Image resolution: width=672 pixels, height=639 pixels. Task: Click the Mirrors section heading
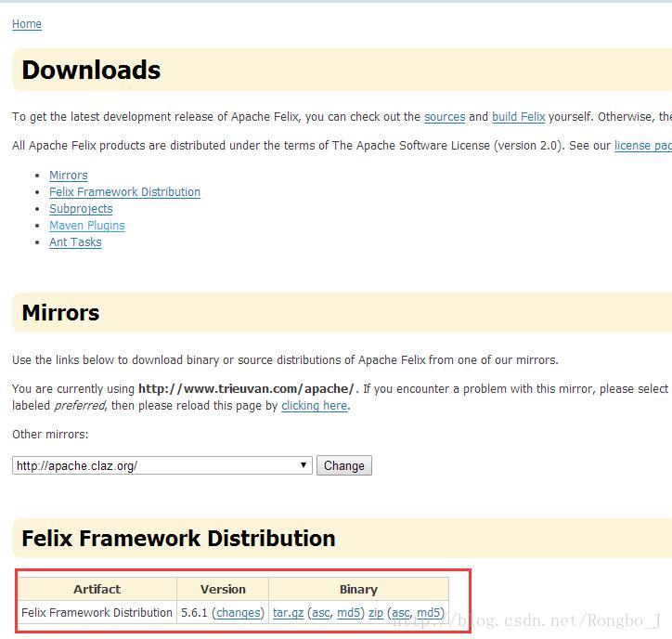pyautogui.click(x=60, y=313)
